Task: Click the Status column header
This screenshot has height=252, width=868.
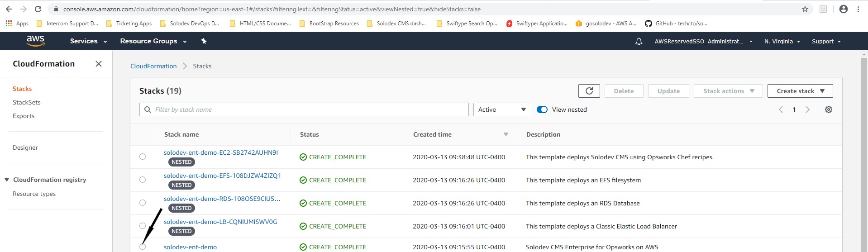Action: point(310,134)
